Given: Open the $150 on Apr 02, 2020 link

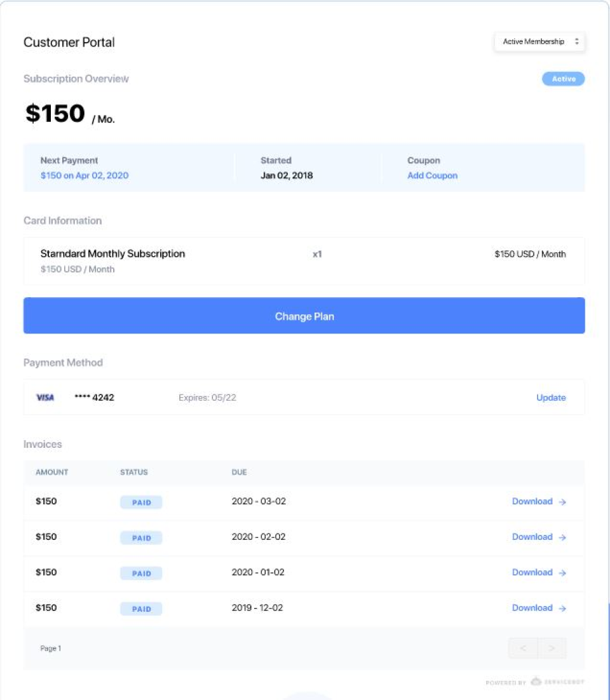Looking at the screenshot, I should 85,176.
